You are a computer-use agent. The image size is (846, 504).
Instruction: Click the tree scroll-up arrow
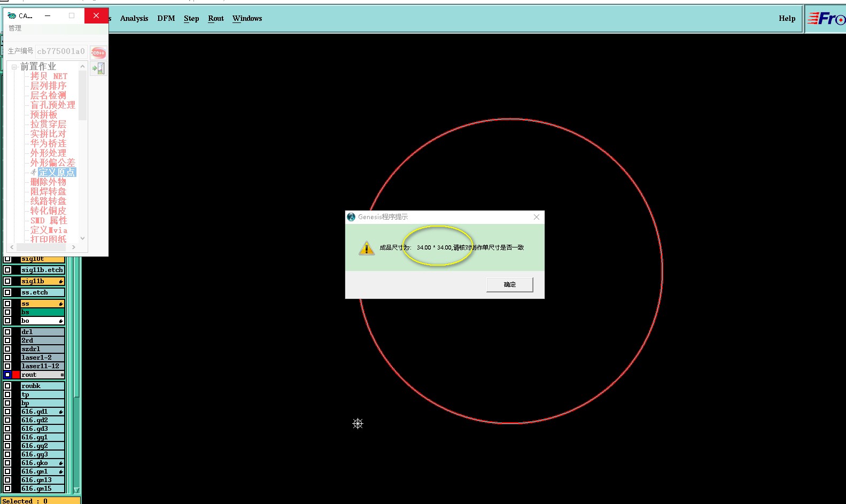[x=82, y=66]
